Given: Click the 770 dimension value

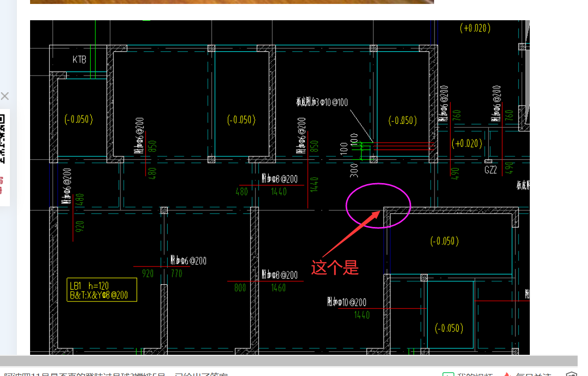Looking at the screenshot, I should [x=177, y=273].
